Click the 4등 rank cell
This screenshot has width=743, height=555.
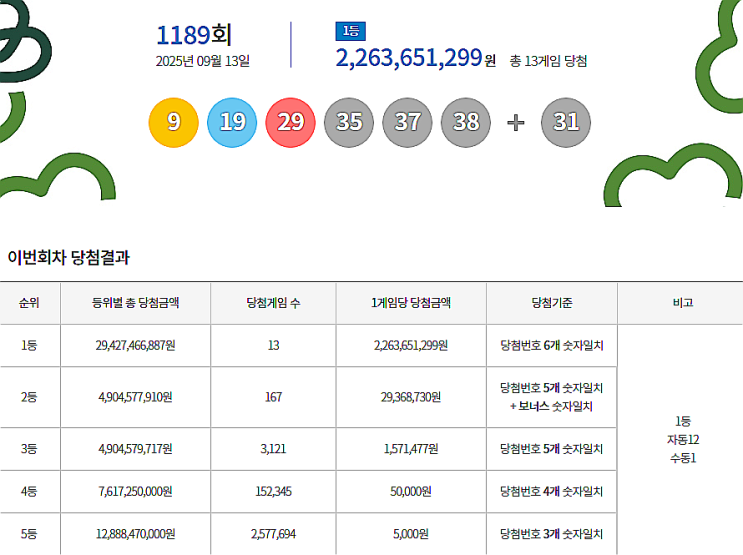tap(29, 491)
